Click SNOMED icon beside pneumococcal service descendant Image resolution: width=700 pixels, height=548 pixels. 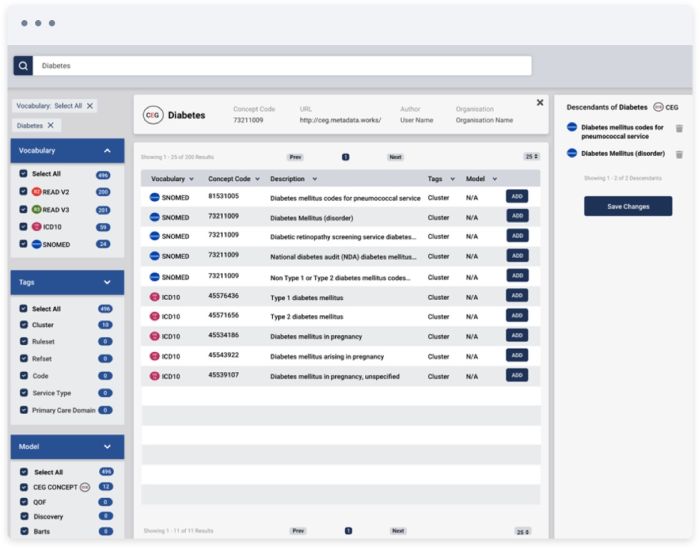[572, 127]
